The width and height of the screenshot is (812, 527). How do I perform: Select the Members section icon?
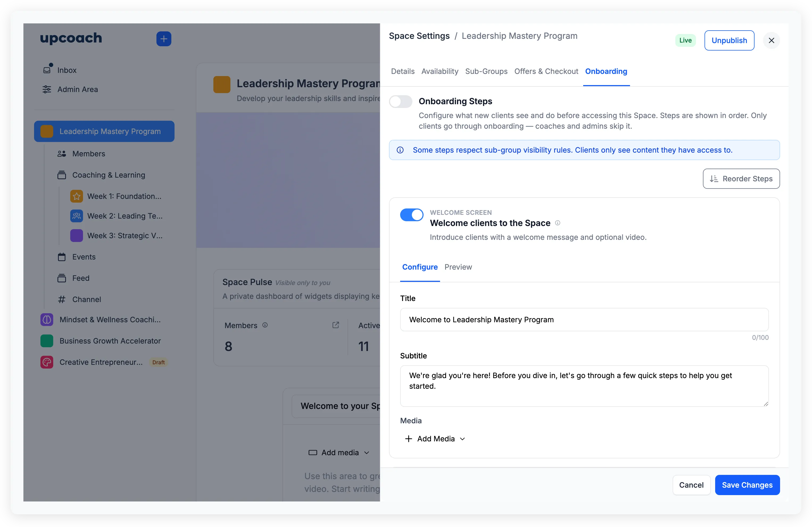point(62,153)
